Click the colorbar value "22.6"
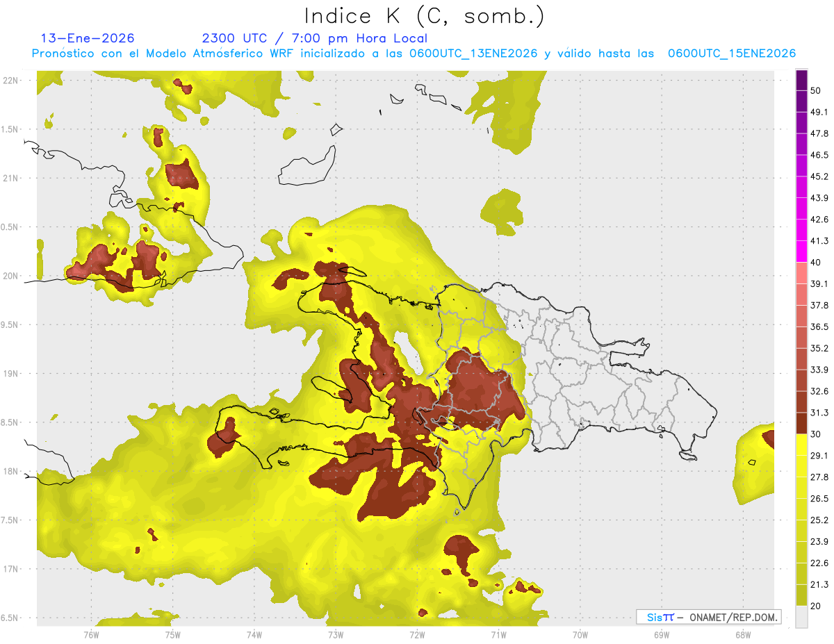 (x=819, y=563)
